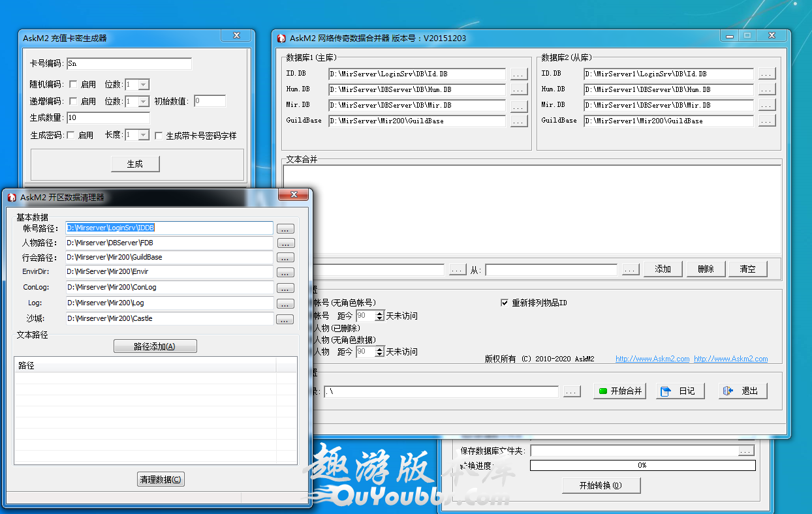
Task: Enable the 随机编码 checkbox
Action: pos(73,85)
